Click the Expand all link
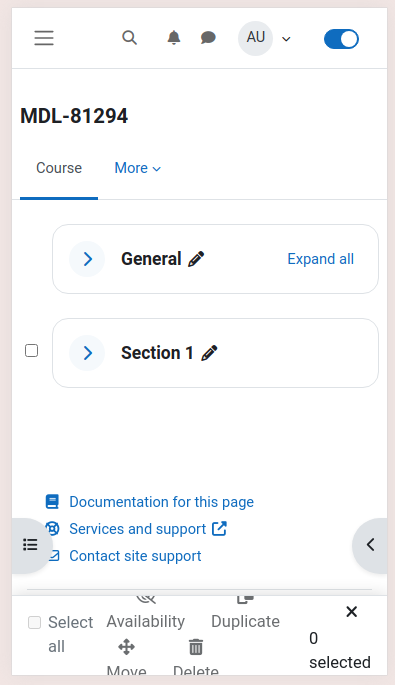The width and height of the screenshot is (395, 685). 321,259
